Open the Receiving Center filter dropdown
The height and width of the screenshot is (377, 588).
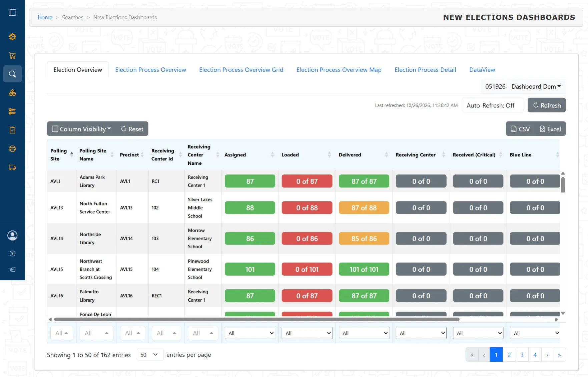[x=421, y=333]
